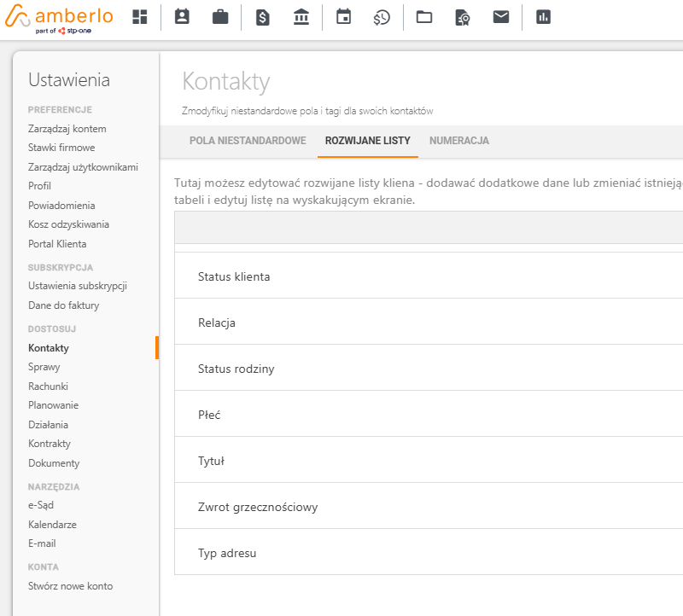Open the Zwrot grzecznościowy list row
Image resolution: width=683 pixels, height=616 pixels.
tap(258, 507)
